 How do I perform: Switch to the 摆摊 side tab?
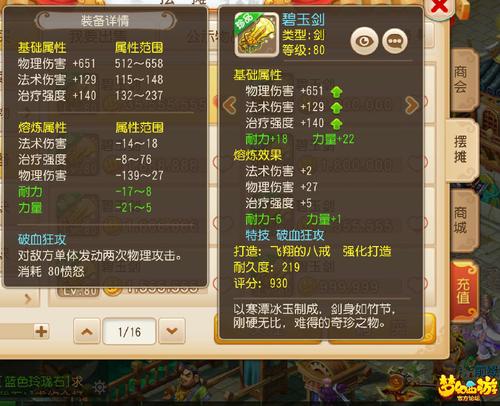tap(462, 150)
